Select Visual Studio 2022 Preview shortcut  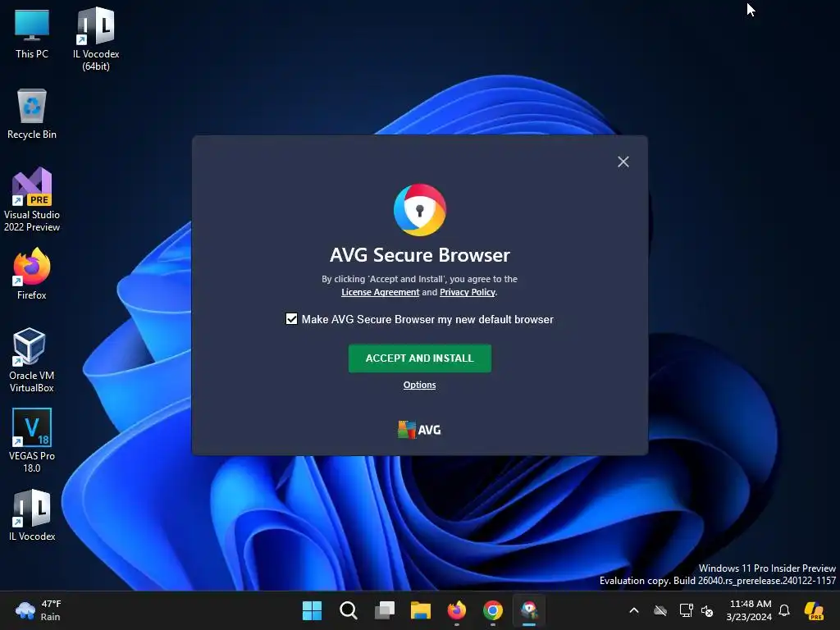click(x=32, y=200)
